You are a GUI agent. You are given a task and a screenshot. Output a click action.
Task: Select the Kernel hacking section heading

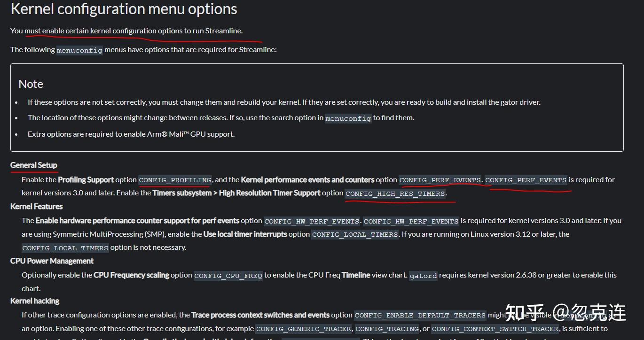[x=35, y=301]
